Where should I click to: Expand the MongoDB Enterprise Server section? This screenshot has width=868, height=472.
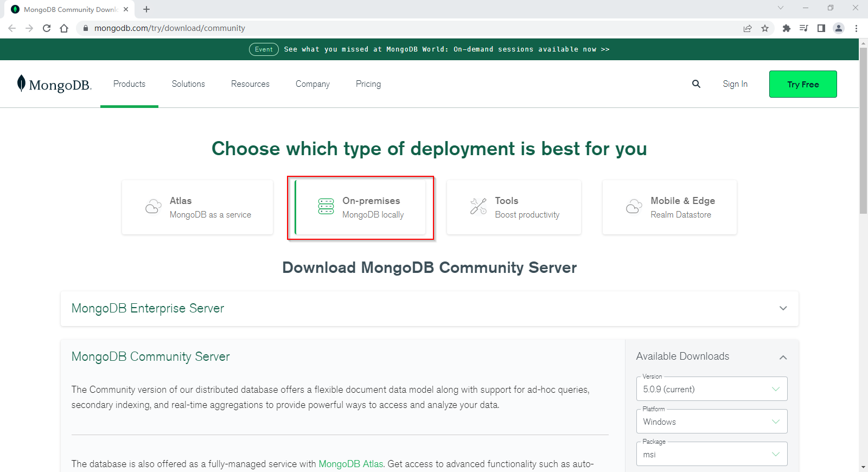(x=783, y=308)
